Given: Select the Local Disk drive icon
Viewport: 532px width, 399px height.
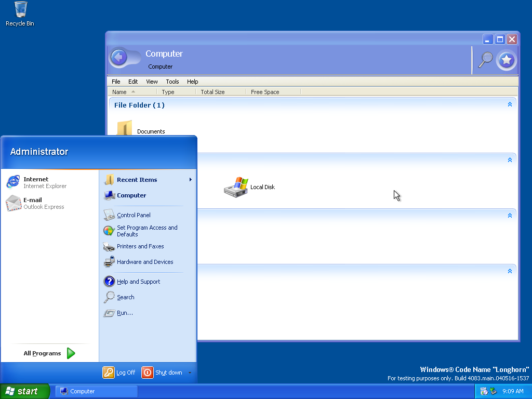Looking at the screenshot, I should [236, 187].
